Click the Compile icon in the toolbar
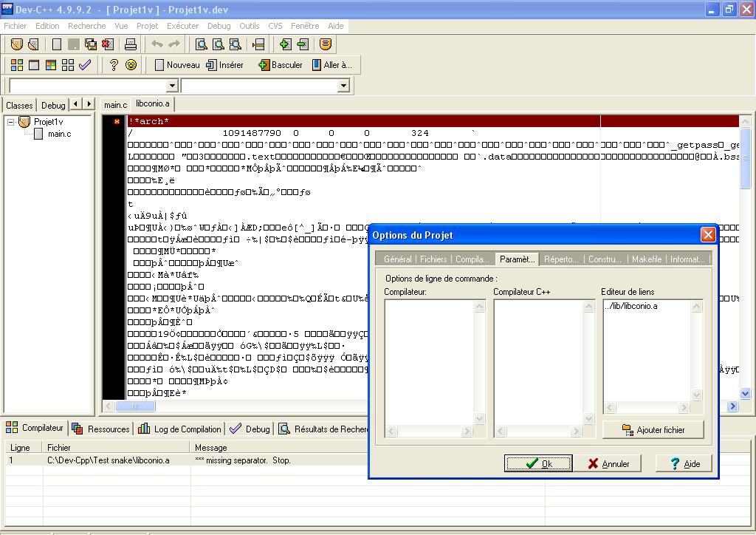The height and width of the screenshot is (535, 756). [x=16, y=65]
